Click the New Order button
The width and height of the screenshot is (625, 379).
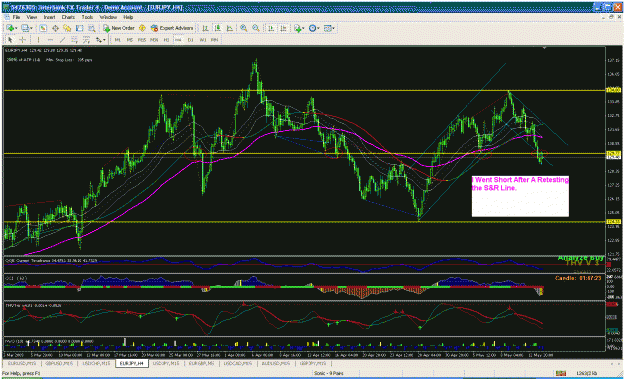click(x=119, y=28)
